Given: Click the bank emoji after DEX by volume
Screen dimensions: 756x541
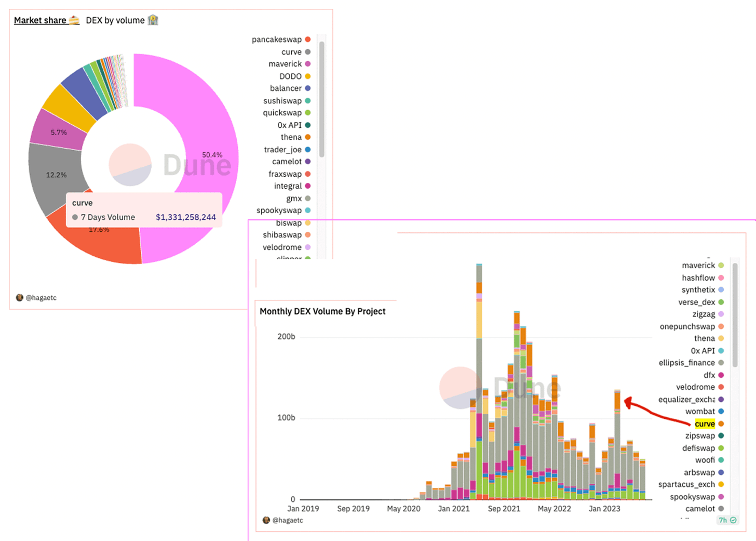Looking at the screenshot, I should click(x=153, y=20).
